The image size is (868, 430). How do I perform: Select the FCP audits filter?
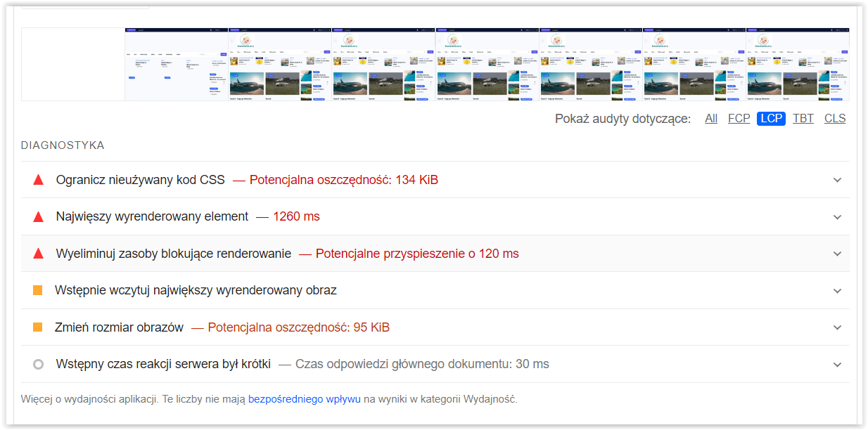tap(739, 118)
